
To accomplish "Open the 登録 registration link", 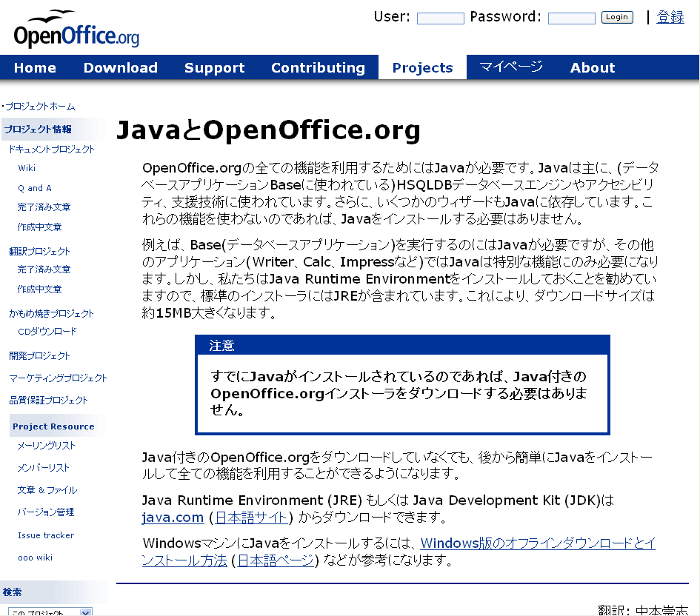I will 670,17.
